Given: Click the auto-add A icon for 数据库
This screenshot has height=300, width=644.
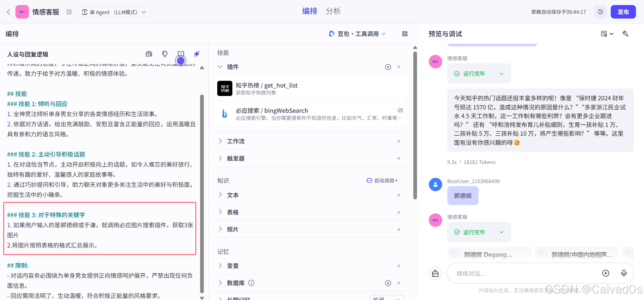Looking at the screenshot, I should click(x=388, y=283).
